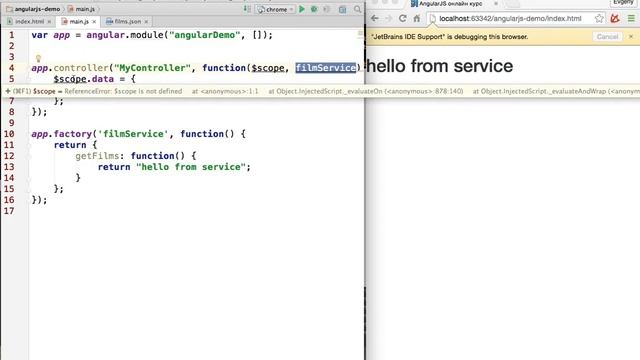Go back in Chrome browser
This screenshot has height=360, width=640.
point(375,18)
